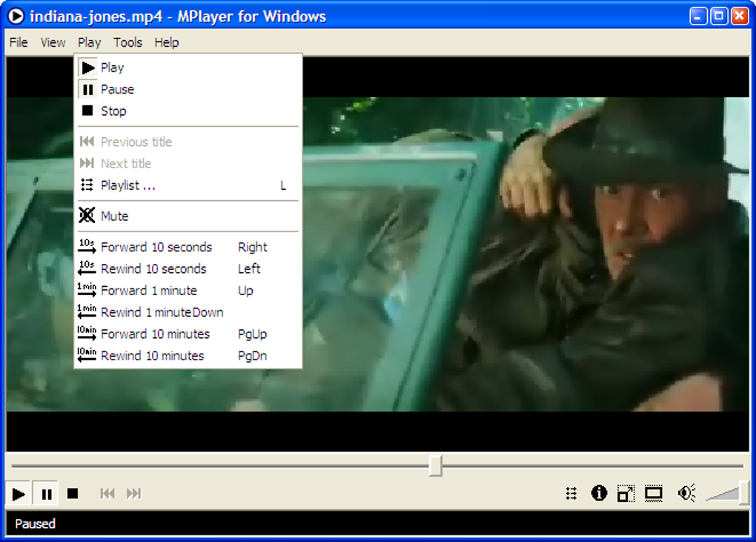Click Next title icon in bottom toolbar

click(x=134, y=494)
